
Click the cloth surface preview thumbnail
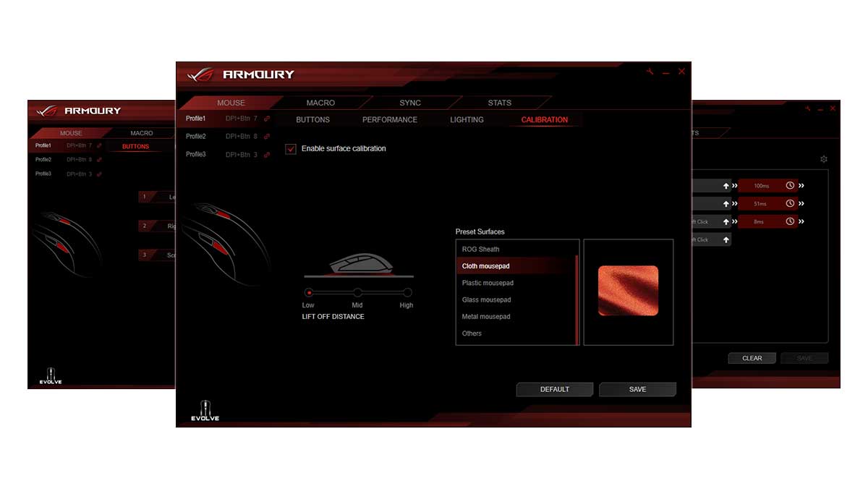click(629, 291)
